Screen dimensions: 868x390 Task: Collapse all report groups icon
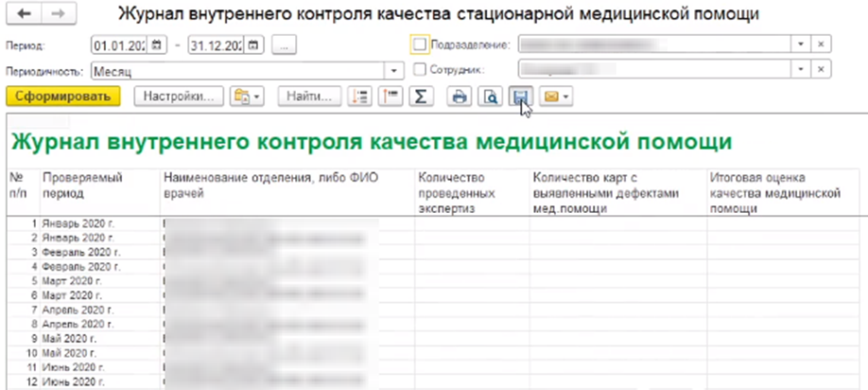pos(390,97)
